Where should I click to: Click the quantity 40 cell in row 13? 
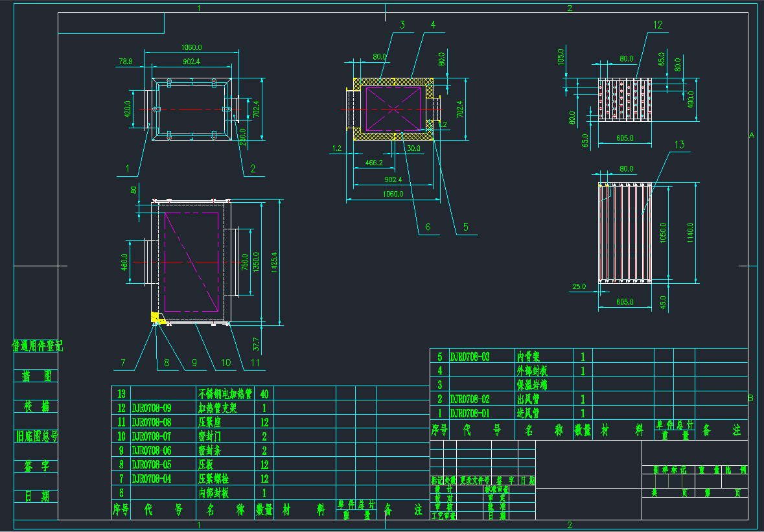(x=264, y=393)
